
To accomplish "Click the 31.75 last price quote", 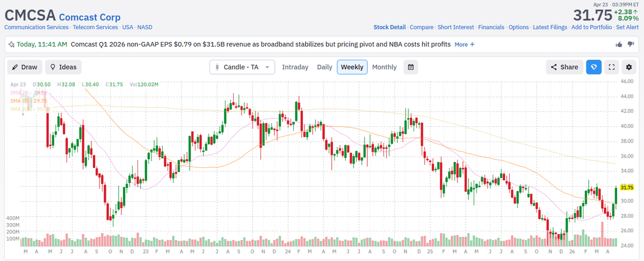I will point(592,15).
